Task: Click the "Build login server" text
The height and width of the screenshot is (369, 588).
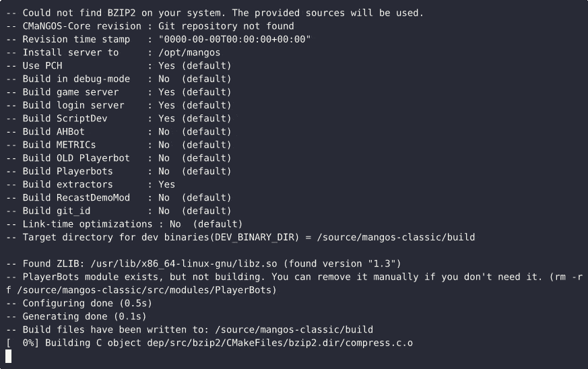Action: [73, 105]
